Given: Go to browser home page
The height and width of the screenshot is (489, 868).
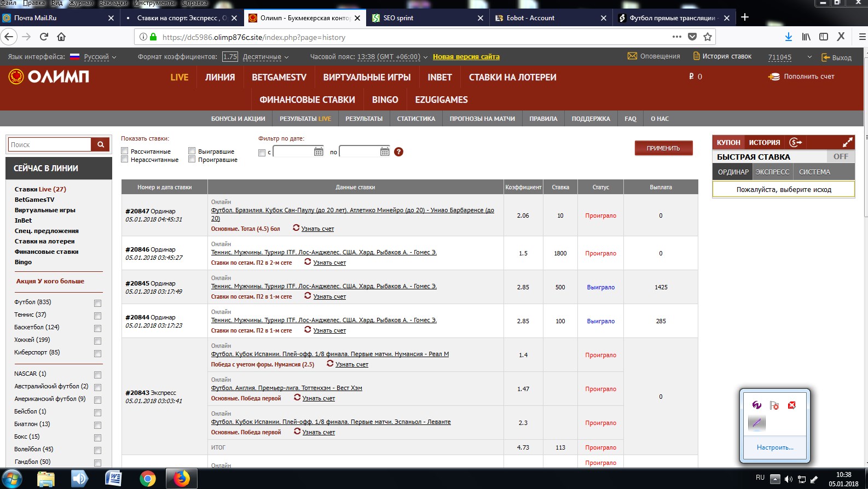Looking at the screenshot, I should click(61, 37).
